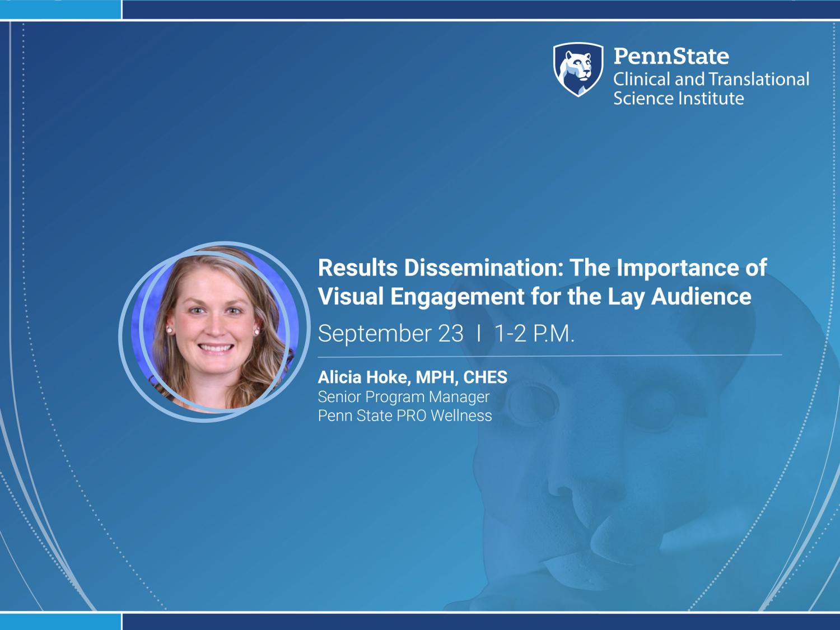Click the "Results Dissemination" title line
Viewport: 840px width, 630px height.
click(542, 268)
